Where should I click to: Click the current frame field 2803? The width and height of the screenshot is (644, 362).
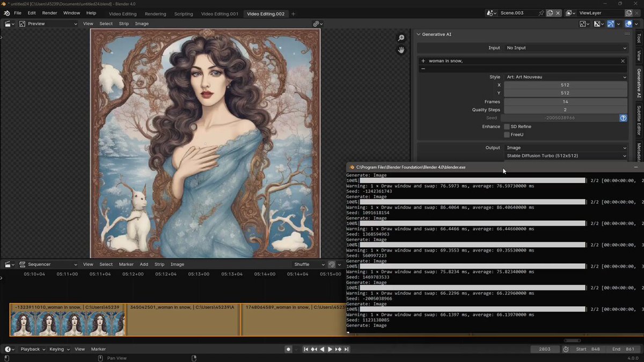coord(545,349)
